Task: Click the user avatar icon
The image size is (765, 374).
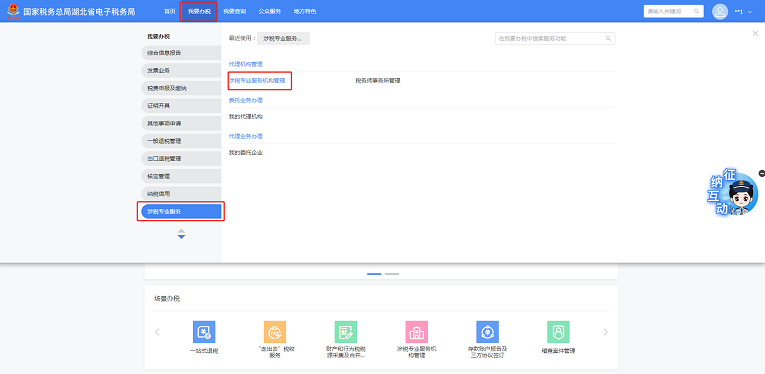Action: tap(720, 11)
